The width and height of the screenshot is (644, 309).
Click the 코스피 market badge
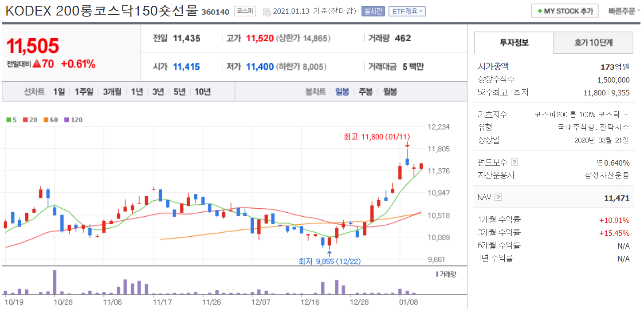coord(244,12)
